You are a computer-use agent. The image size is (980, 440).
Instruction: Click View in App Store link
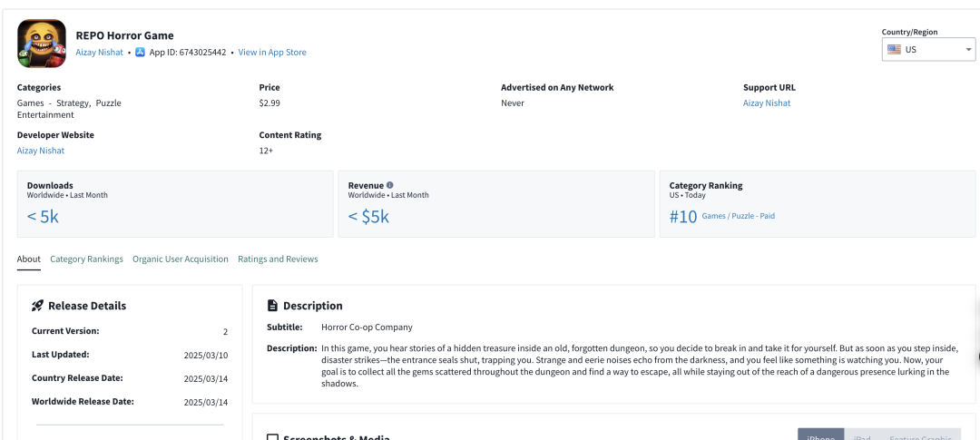point(272,53)
